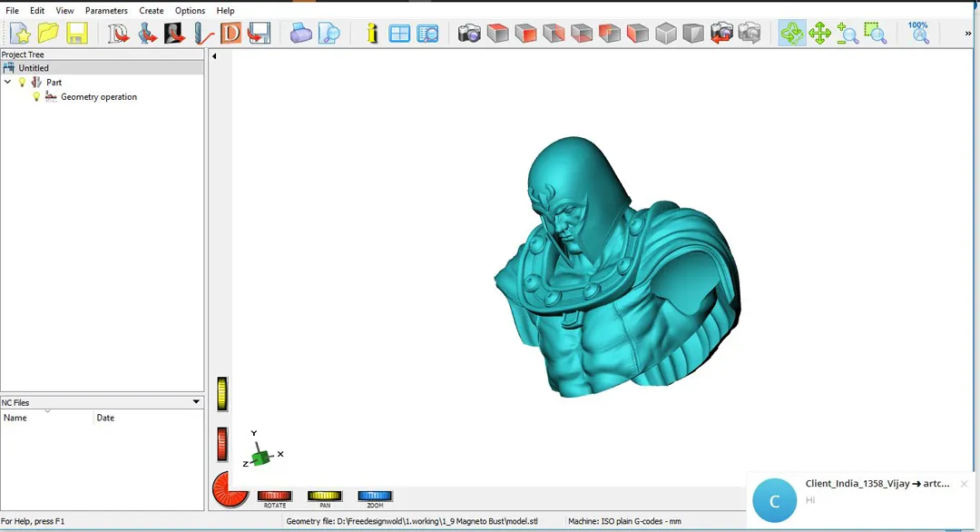The image size is (980, 532).
Task: Sort NC files by the Date column header
Action: 148,418
